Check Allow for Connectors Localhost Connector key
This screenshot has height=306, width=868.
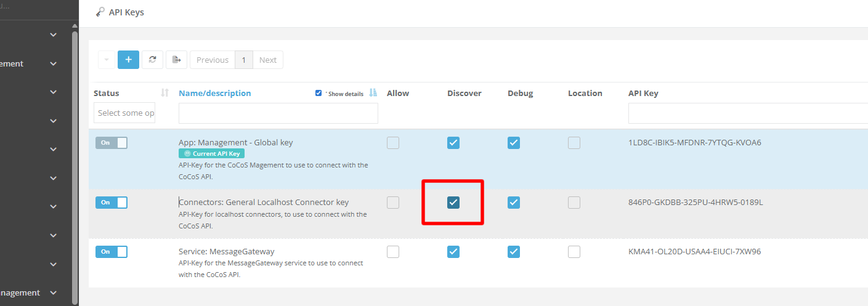tap(393, 203)
